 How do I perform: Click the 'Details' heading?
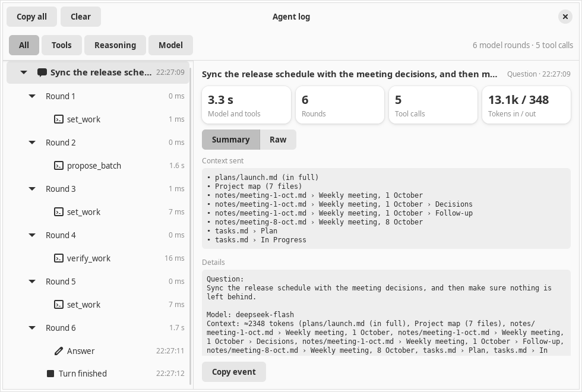(213, 263)
